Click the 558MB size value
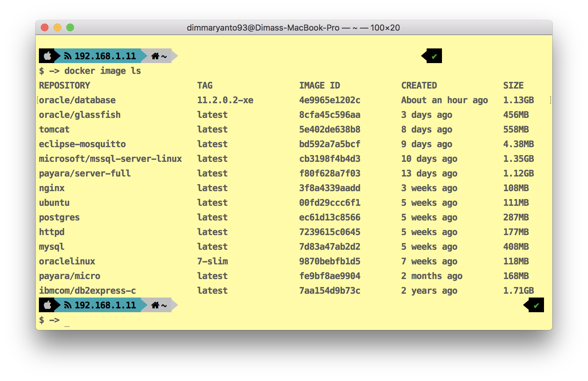588x381 pixels. [516, 129]
